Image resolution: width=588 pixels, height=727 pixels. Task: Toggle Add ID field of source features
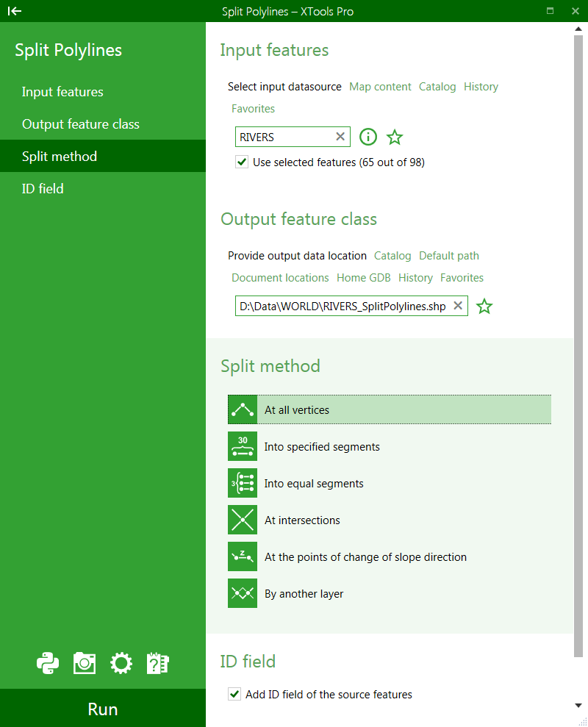click(x=234, y=694)
